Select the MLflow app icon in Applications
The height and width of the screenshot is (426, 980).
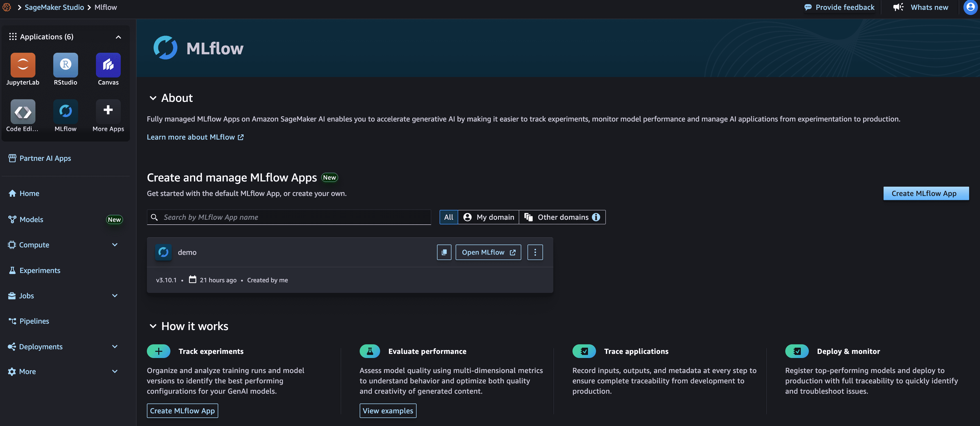tap(65, 111)
